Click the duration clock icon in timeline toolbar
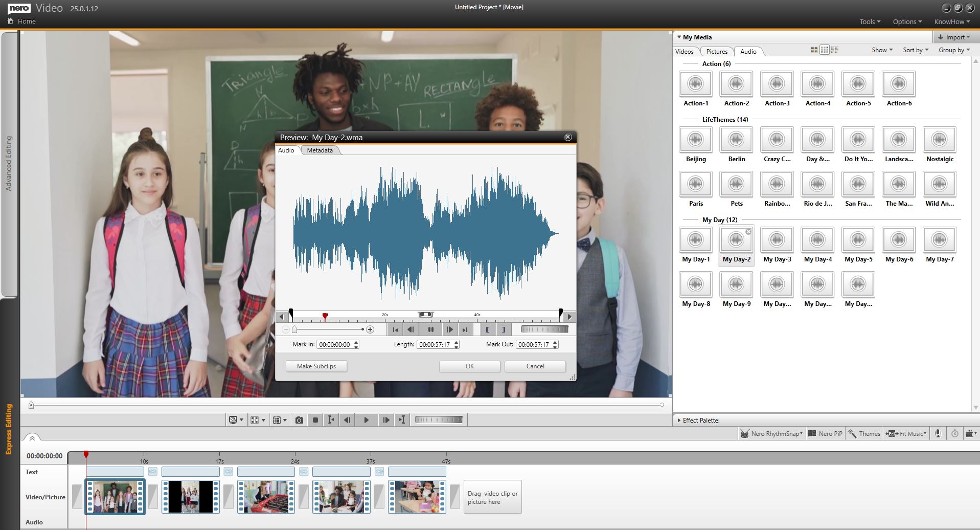Screen dimensions: 980x530 [x=954, y=433]
